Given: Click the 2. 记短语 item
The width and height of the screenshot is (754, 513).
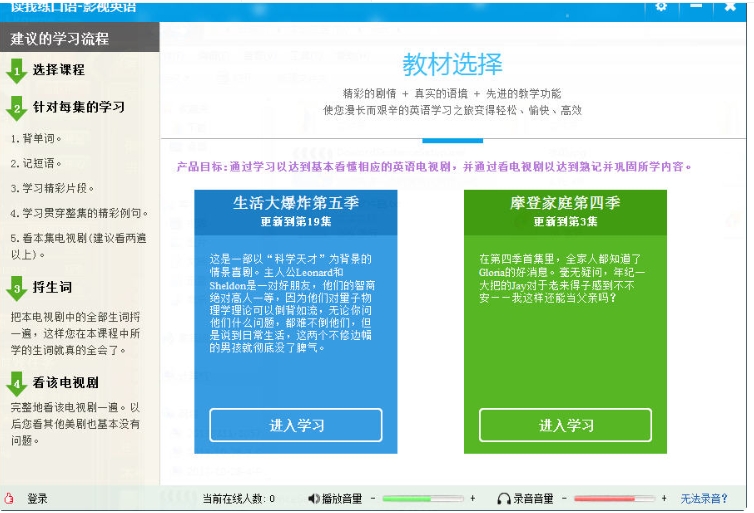Looking at the screenshot, I should click(x=36, y=163).
